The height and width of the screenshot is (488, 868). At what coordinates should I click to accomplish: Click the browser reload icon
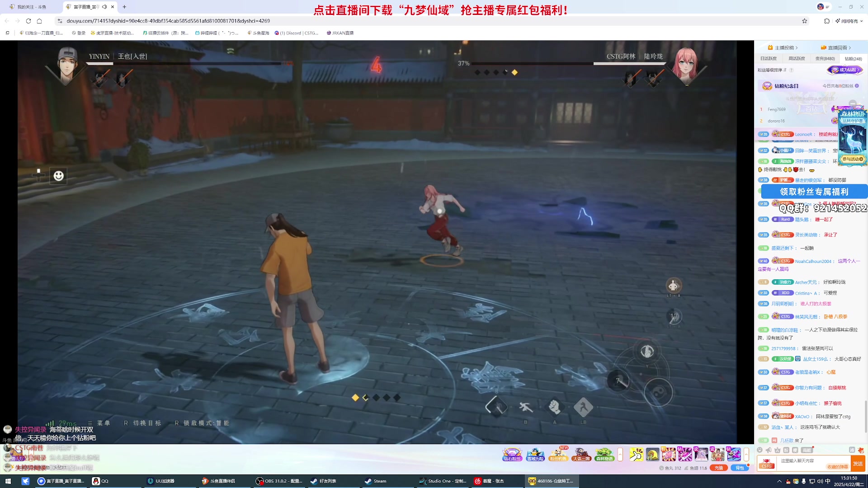[x=28, y=21]
